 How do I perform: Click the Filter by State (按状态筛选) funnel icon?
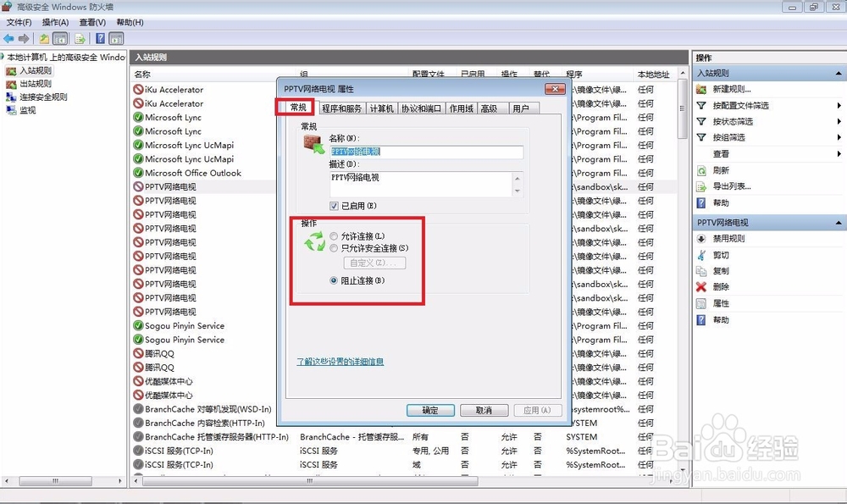[701, 121]
